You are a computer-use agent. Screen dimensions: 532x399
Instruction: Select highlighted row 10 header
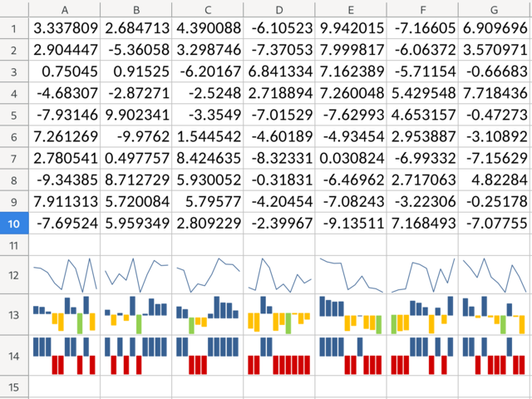(14, 224)
